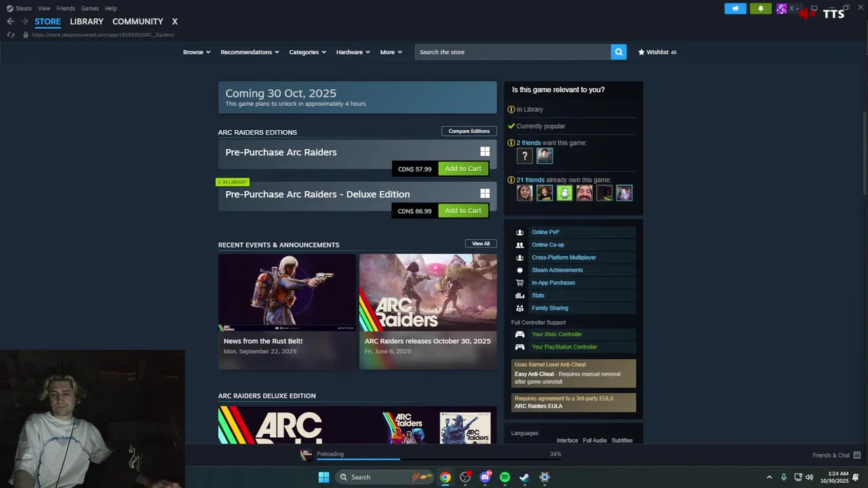
Task: Reload the store page
Action: pyautogui.click(x=10, y=35)
